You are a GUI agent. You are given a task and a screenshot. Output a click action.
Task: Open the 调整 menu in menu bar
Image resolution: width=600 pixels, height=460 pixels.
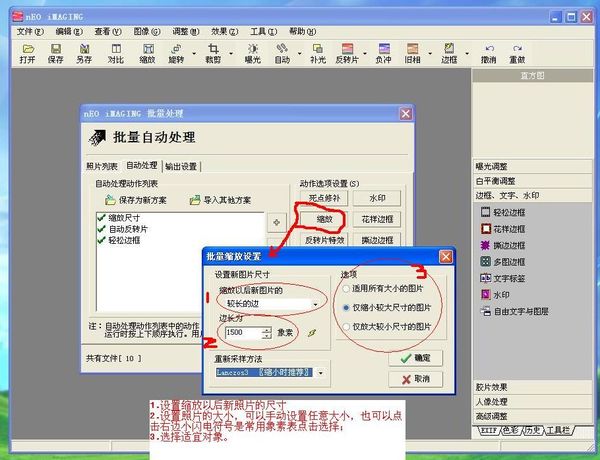[178, 32]
